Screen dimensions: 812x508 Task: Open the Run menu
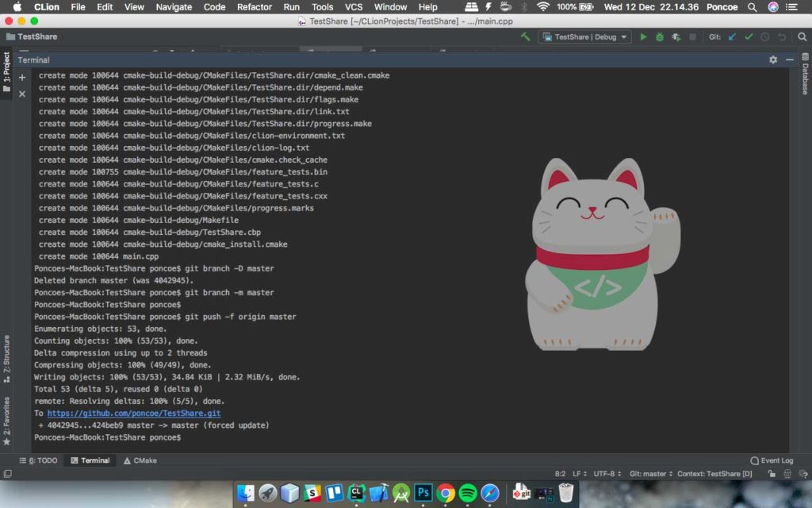(x=292, y=7)
